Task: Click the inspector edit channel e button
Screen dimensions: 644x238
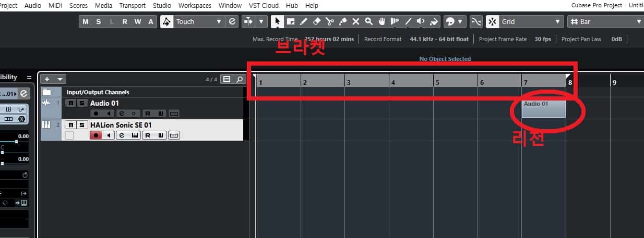Action: 23,94
